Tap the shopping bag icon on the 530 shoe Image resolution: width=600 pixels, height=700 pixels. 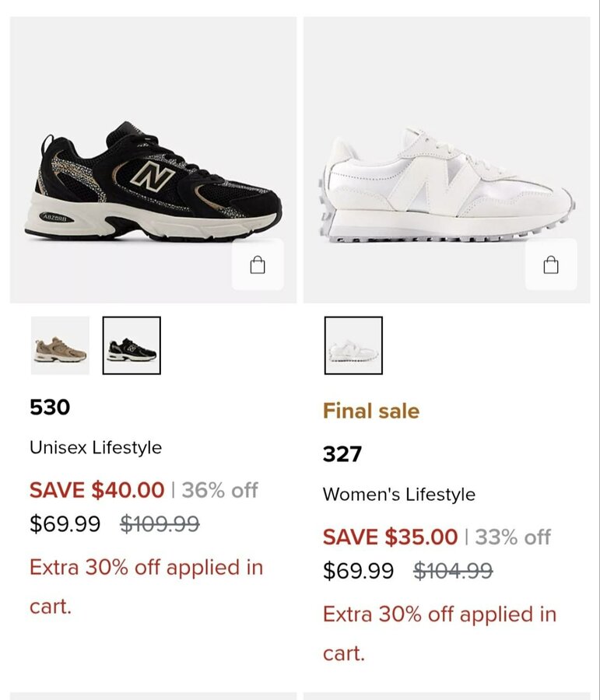click(x=258, y=265)
